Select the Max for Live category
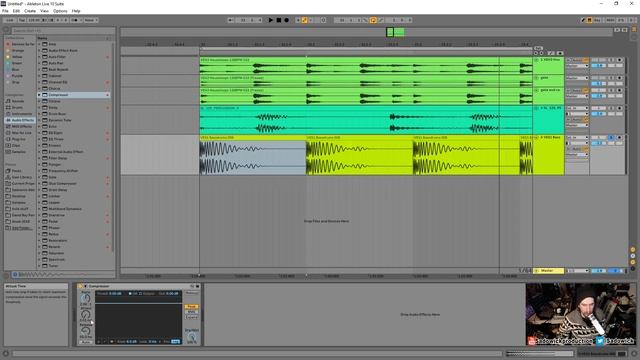The image size is (640, 360). [x=20, y=133]
